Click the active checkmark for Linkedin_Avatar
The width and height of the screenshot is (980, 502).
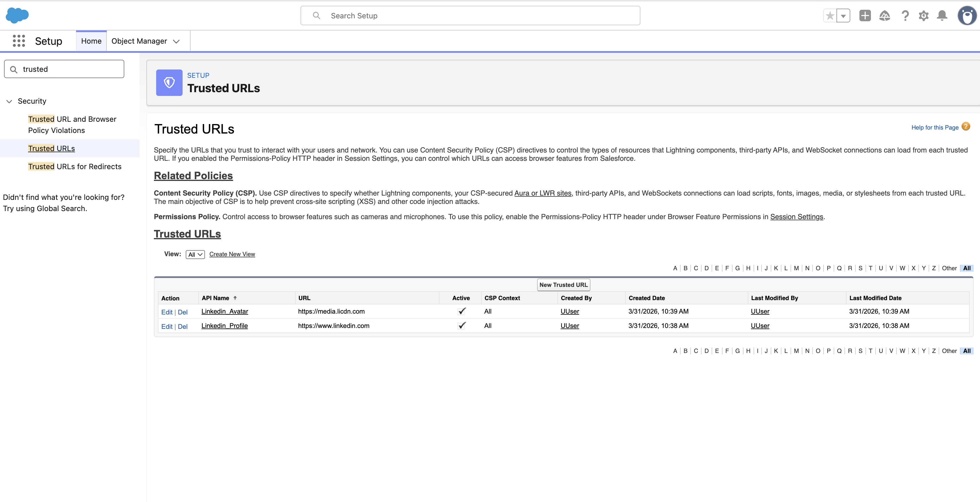[x=462, y=311]
